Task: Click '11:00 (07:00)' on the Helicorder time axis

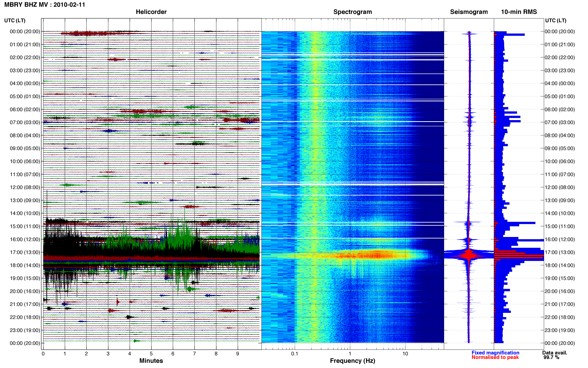Action: click(25, 174)
